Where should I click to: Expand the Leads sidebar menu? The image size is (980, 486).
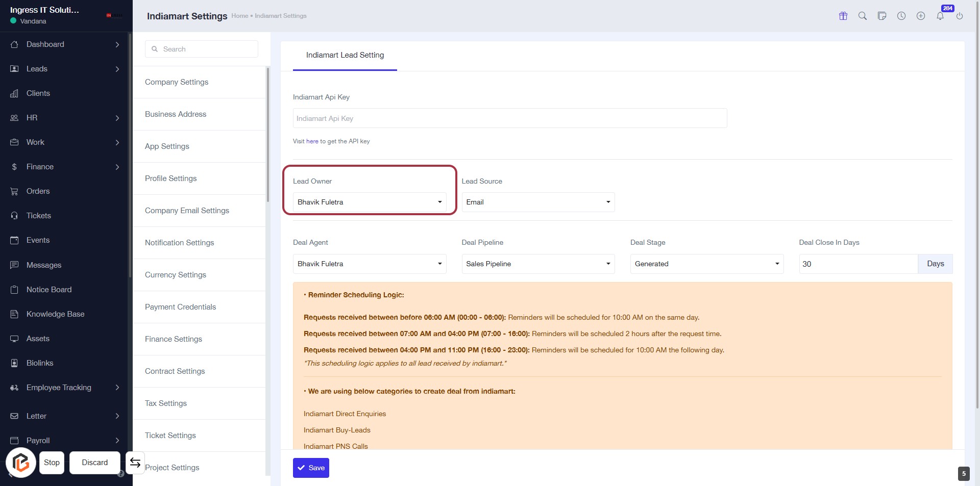pyautogui.click(x=65, y=69)
